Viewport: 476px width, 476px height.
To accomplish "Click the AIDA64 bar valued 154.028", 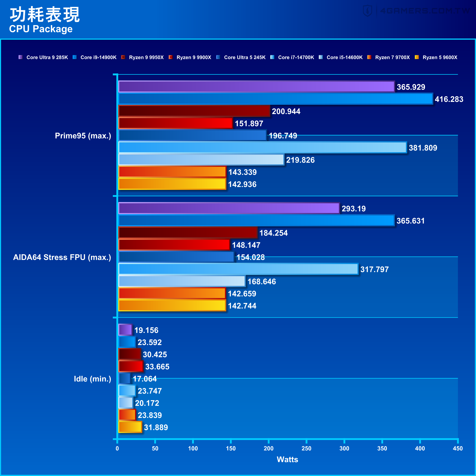I will point(177,257).
